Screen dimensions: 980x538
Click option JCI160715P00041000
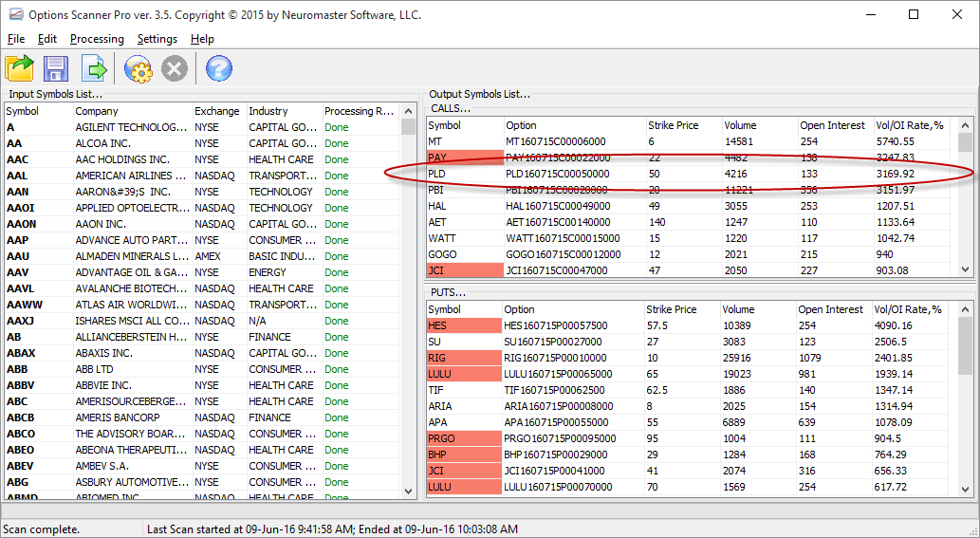[x=555, y=472]
